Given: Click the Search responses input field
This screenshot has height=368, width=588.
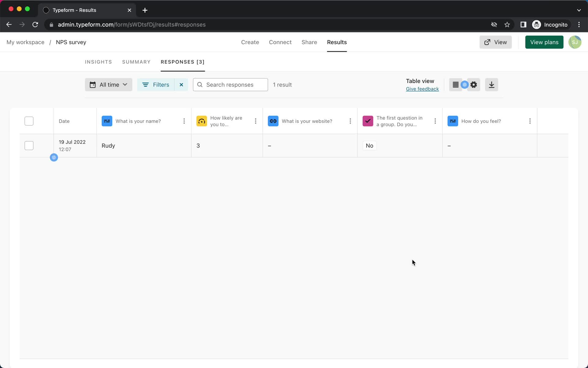Looking at the screenshot, I should [230, 84].
